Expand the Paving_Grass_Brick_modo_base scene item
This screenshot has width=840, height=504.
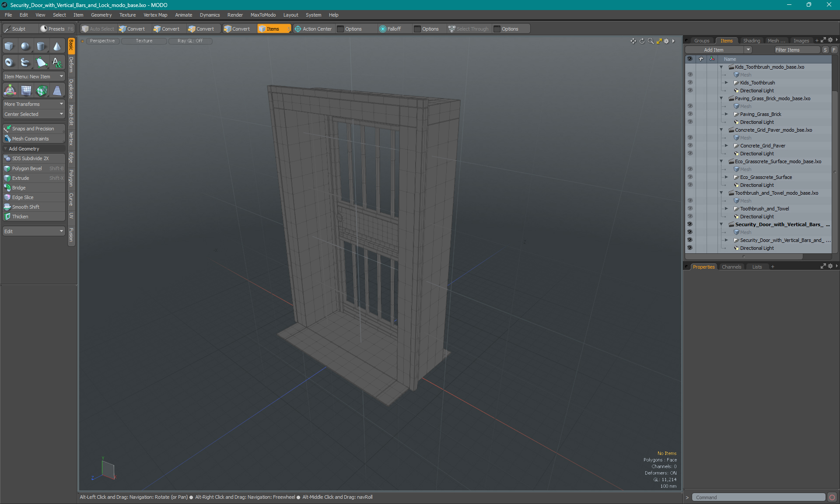[x=721, y=98]
